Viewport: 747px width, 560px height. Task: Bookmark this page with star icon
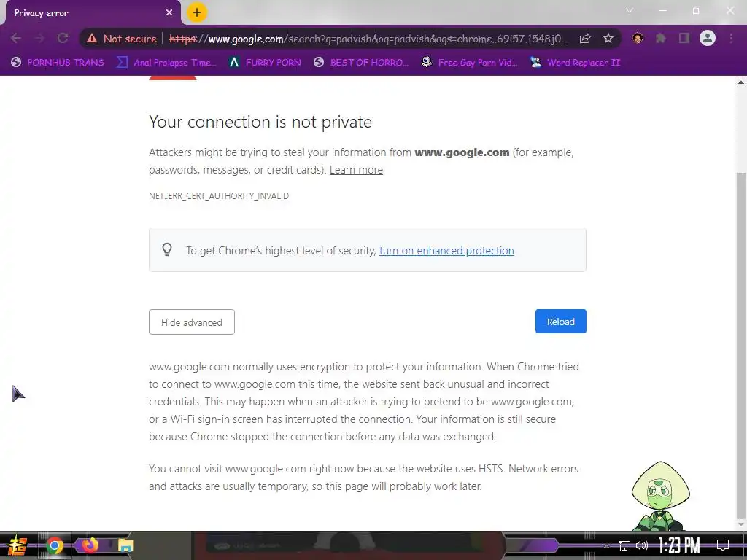[x=608, y=39]
